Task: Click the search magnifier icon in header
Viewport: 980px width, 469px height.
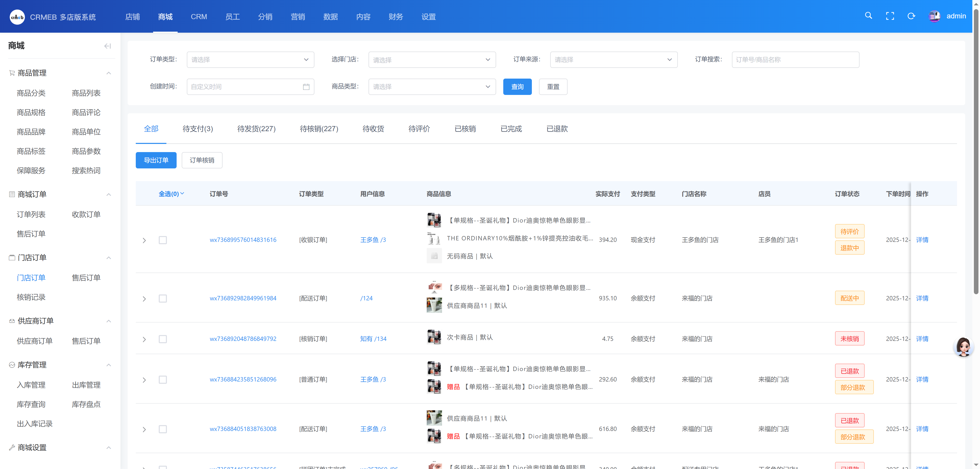Action: pyautogui.click(x=868, y=16)
